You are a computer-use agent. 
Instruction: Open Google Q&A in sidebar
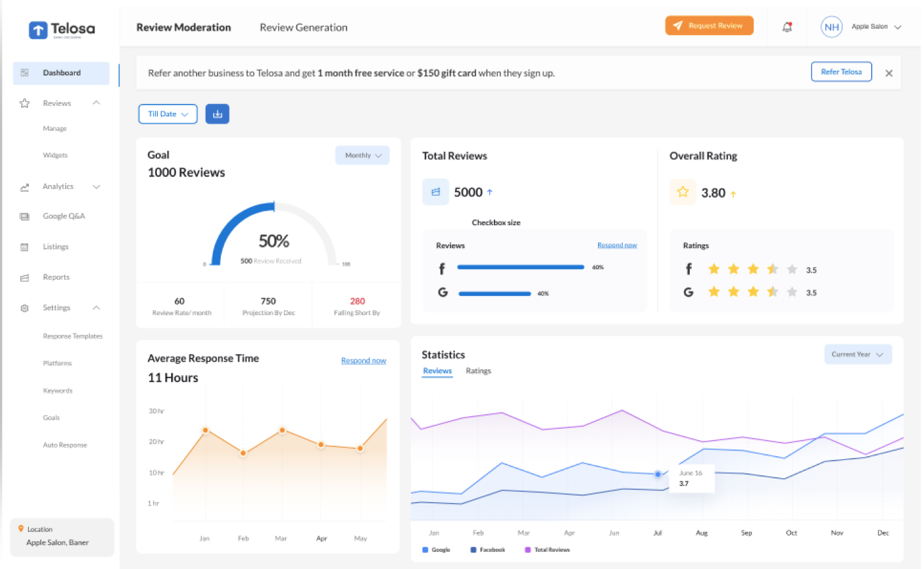click(x=64, y=216)
